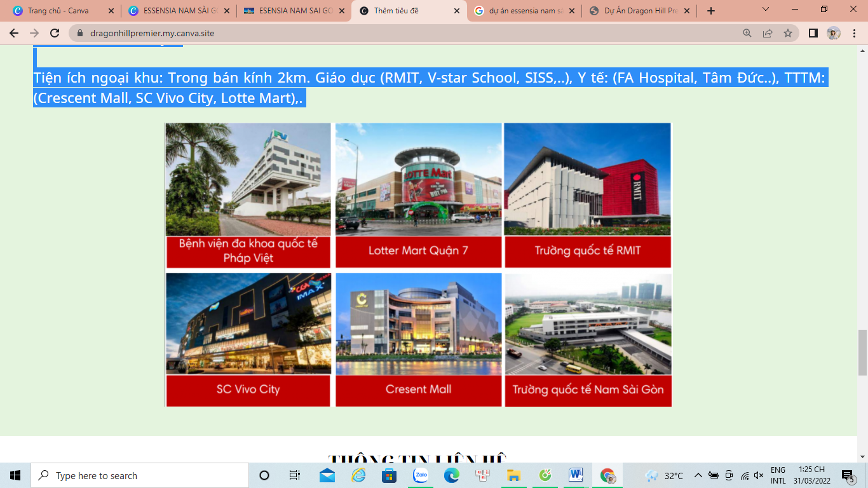This screenshot has width=868, height=488.
Task: Open the weather widget showing 32°C
Action: [x=665, y=475]
